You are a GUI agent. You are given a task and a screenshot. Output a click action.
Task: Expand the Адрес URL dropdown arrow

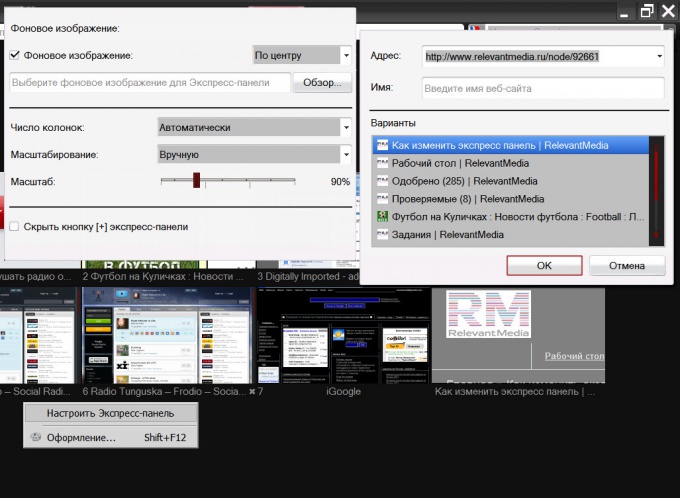[659, 56]
